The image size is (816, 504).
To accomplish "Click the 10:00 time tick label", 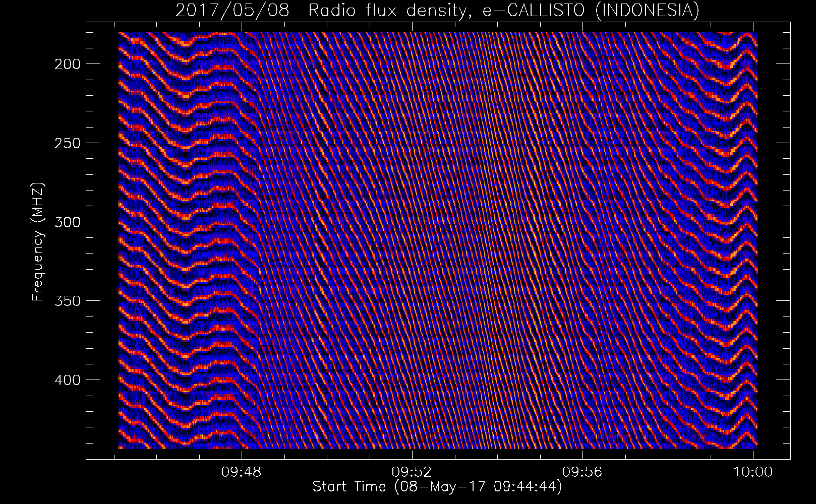I will pos(753,472).
